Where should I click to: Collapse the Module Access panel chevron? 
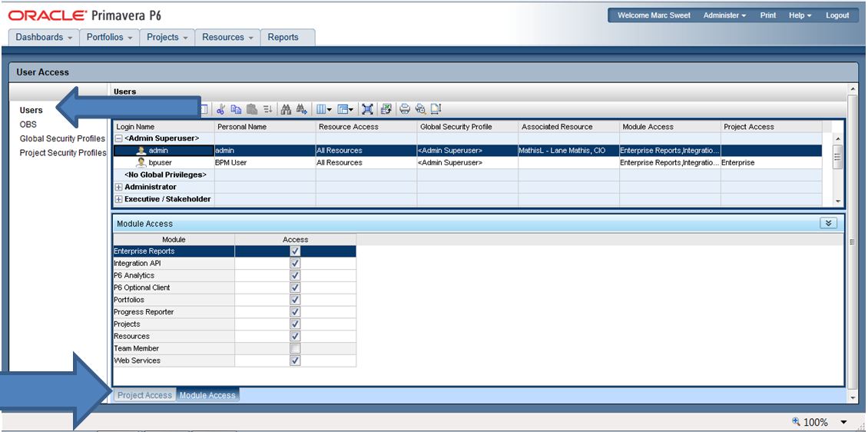click(829, 223)
